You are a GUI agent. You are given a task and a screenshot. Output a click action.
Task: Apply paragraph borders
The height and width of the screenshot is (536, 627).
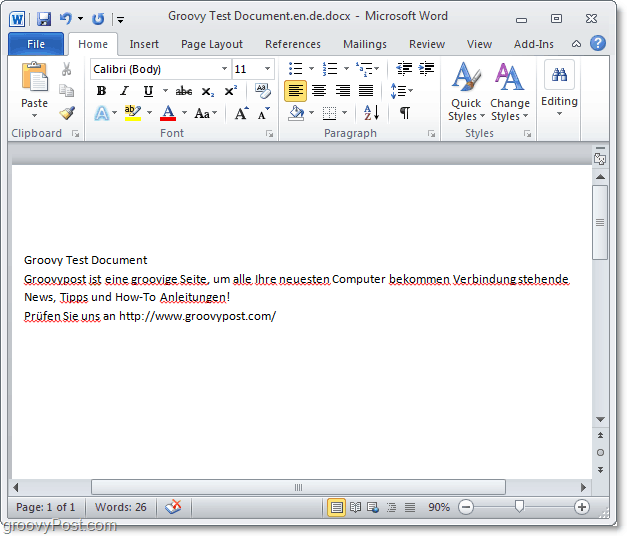(x=329, y=113)
